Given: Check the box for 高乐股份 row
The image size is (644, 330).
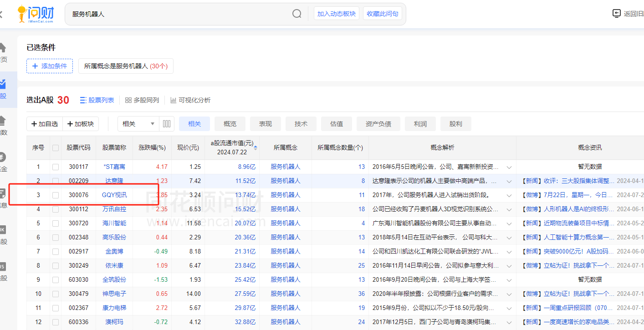Looking at the screenshot, I should point(56,238).
